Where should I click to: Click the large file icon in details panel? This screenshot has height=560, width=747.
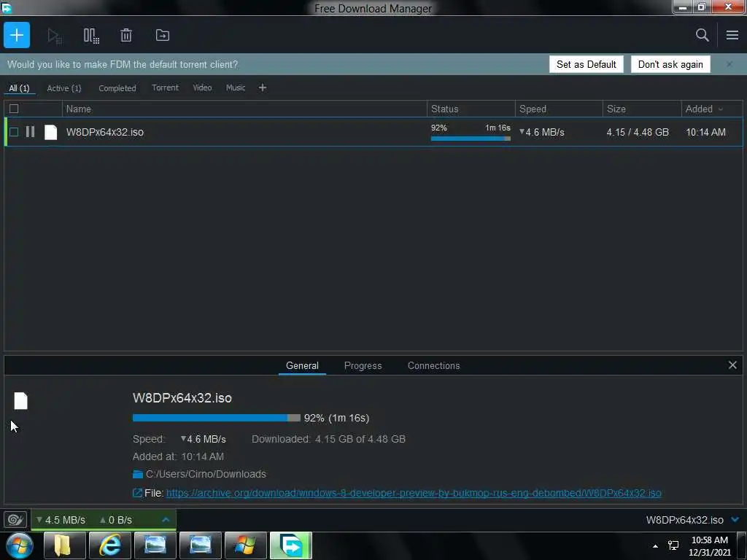[x=20, y=401]
